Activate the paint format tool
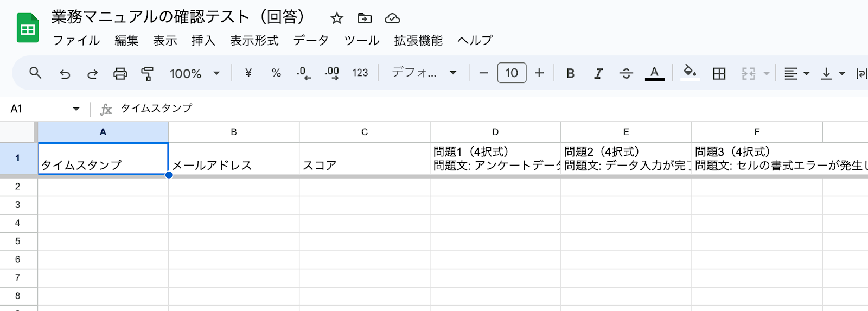Viewport: 868px width, 311px height. tap(147, 73)
